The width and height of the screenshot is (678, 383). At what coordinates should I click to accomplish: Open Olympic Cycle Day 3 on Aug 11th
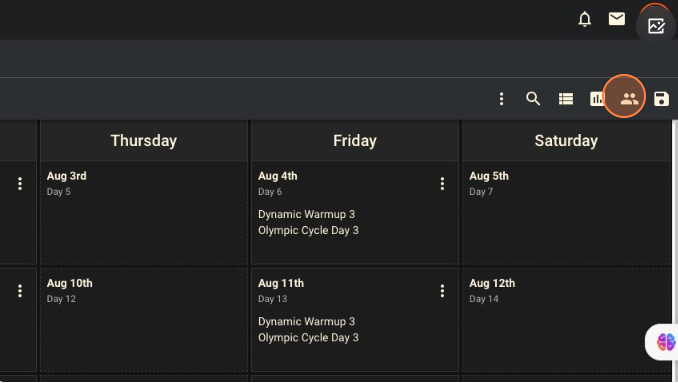pos(308,338)
